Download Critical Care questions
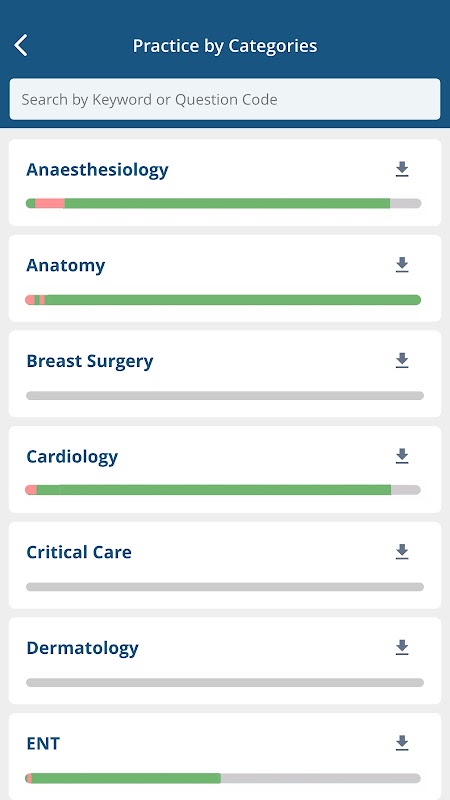Image resolution: width=450 pixels, height=800 pixels. [402, 552]
